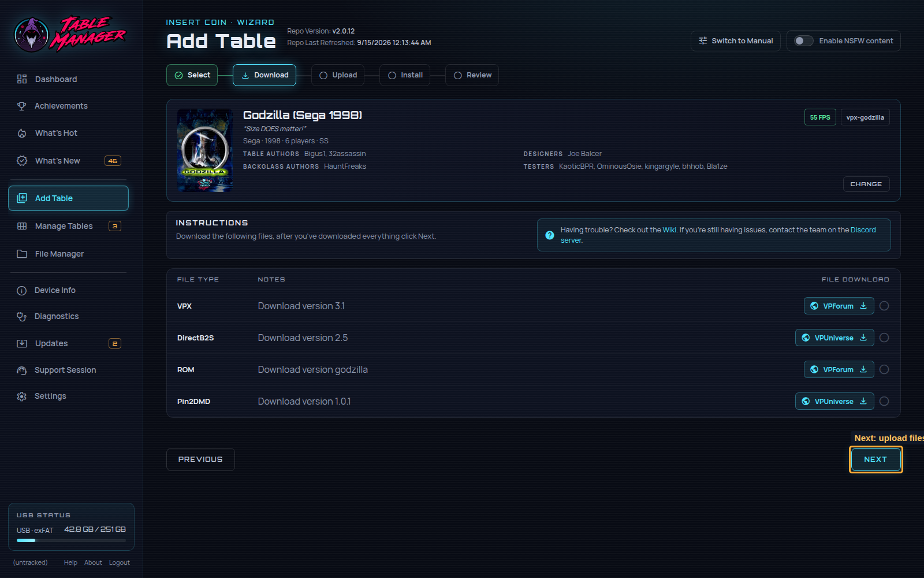The image size is (924, 578).
Task: Open Settings gear icon
Action: [x=22, y=397]
